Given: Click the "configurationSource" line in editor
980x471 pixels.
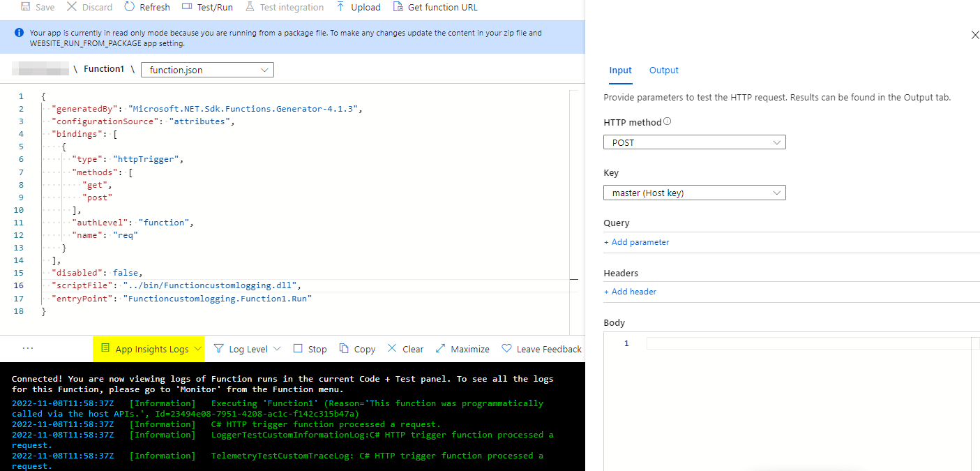Looking at the screenshot, I should 144,121.
